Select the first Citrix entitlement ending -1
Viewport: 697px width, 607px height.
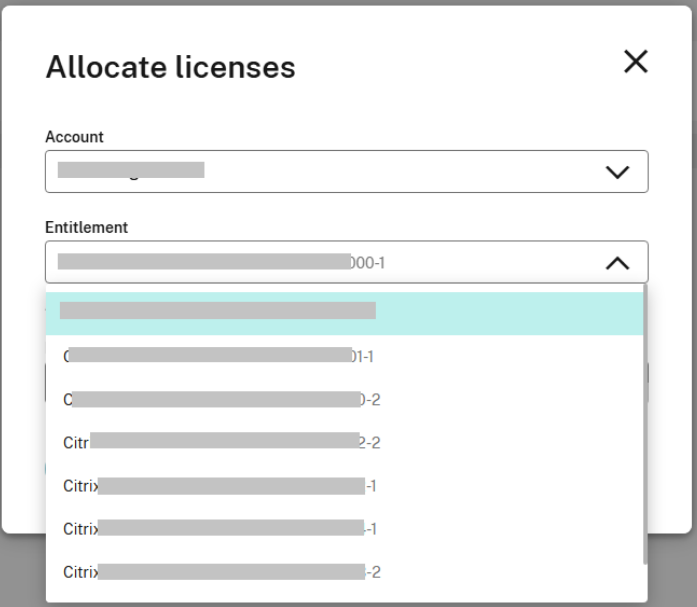click(344, 486)
